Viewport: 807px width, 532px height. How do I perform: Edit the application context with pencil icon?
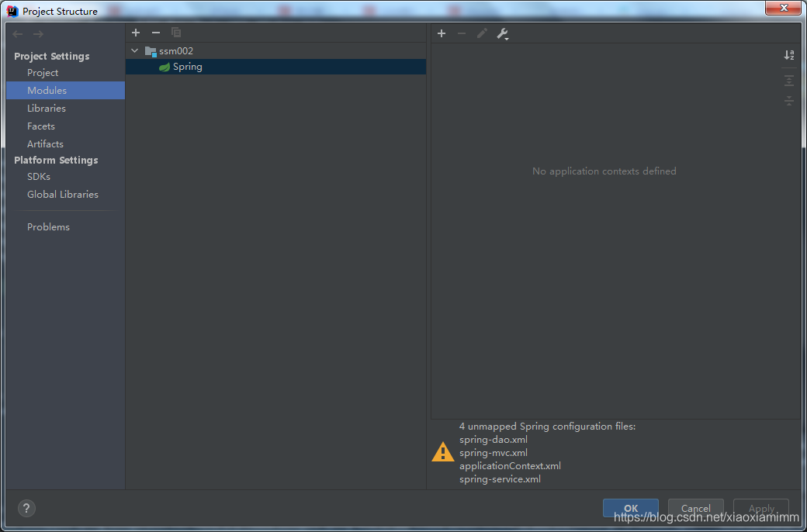pyautogui.click(x=482, y=33)
